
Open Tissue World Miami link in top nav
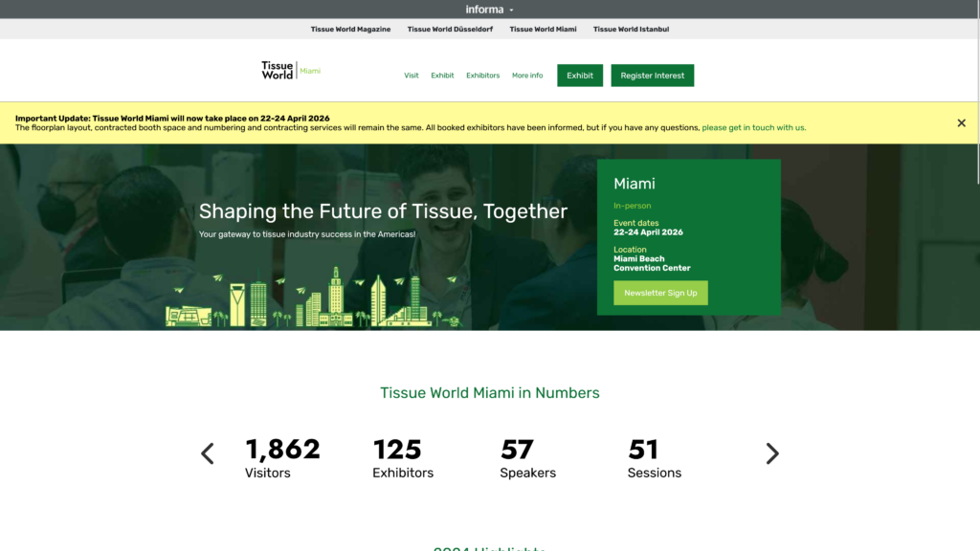[544, 30]
